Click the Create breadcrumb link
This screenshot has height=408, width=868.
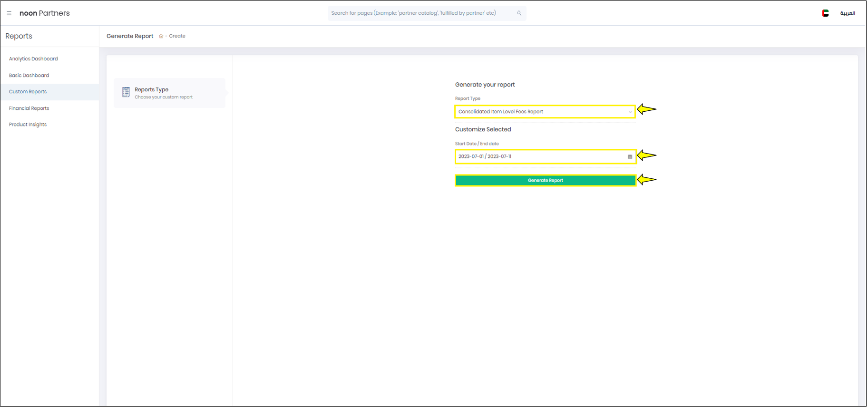pyautogui.click(x=177, y=36)
